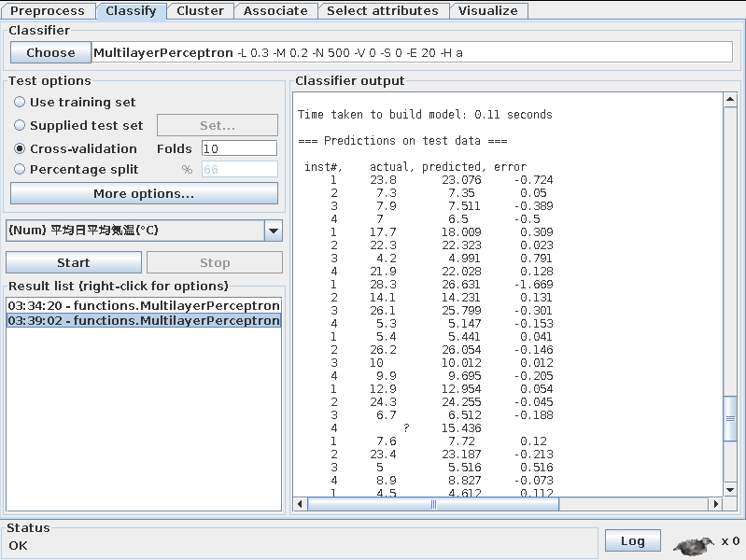Click the horizontal scroll-right arrow
746x560 pixels.
click(716, 504)
